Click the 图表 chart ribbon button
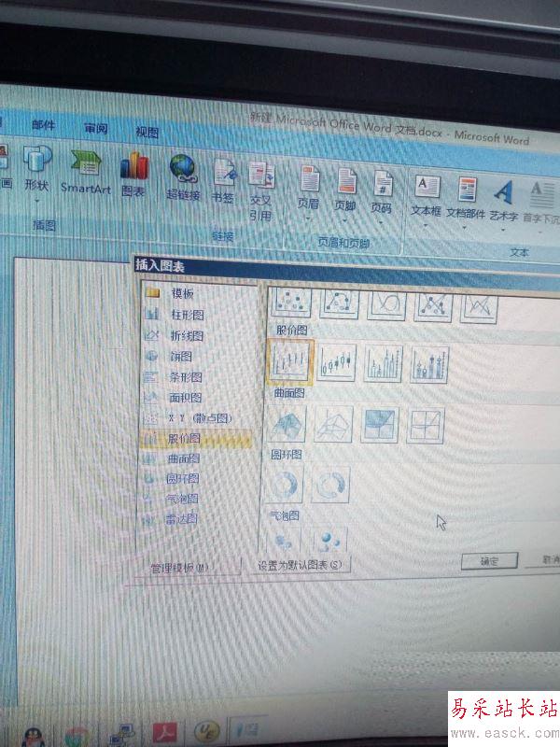The height and width of the screenshot is (747, 560). point(133,175)
